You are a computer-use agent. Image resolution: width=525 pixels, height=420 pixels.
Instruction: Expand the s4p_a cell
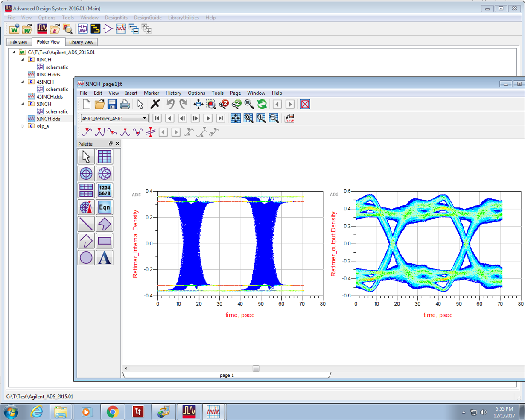23,126
